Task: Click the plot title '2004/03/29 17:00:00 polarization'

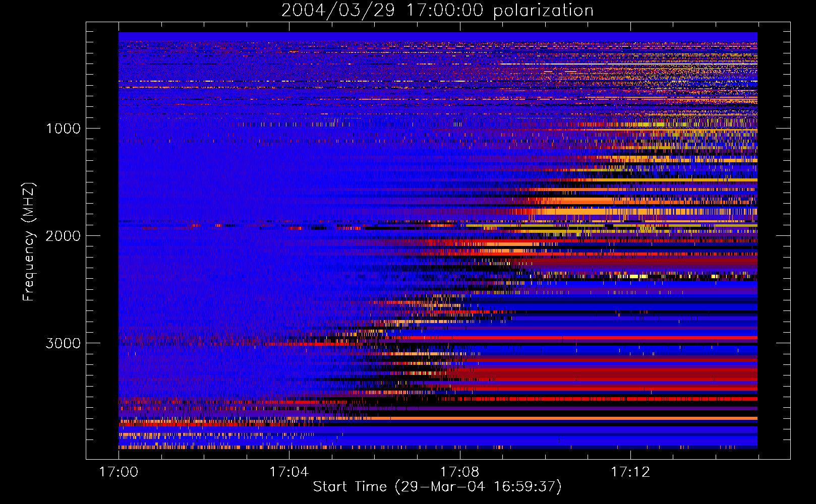Action: (x=437, y=11)
